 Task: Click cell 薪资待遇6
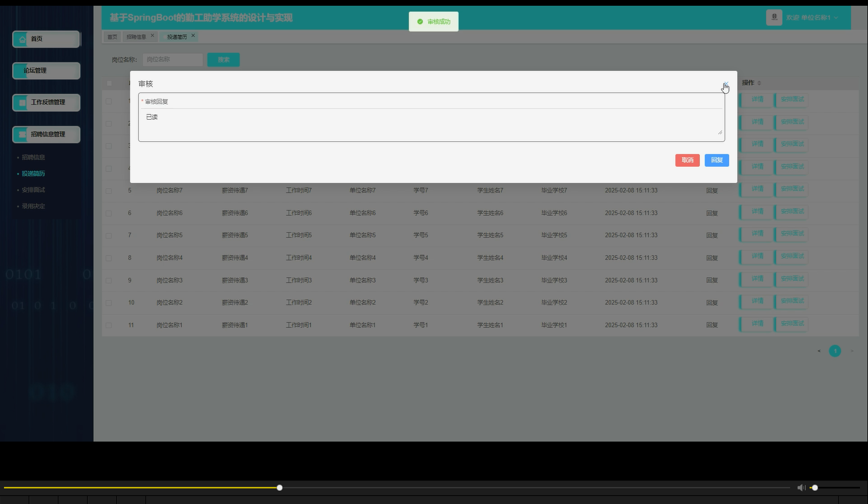pyautogui.click(x=235, y=213)
